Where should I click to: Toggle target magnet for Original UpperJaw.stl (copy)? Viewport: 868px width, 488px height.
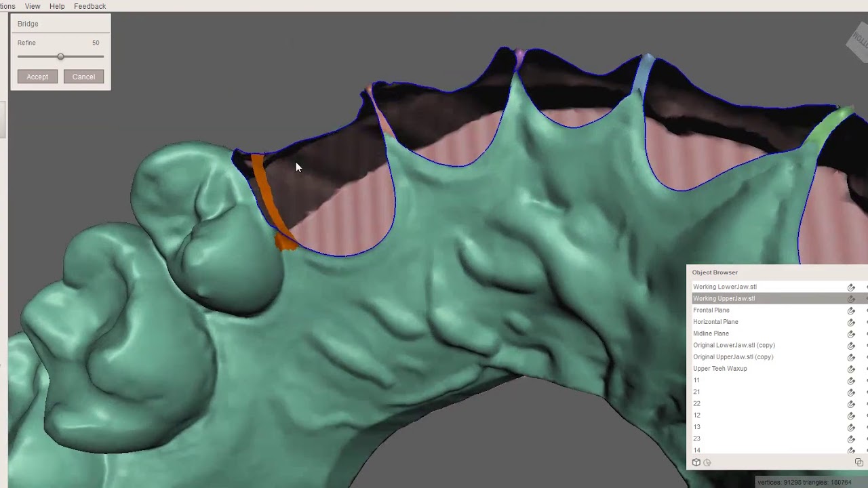pyautogui.click(x=851, y=357)
